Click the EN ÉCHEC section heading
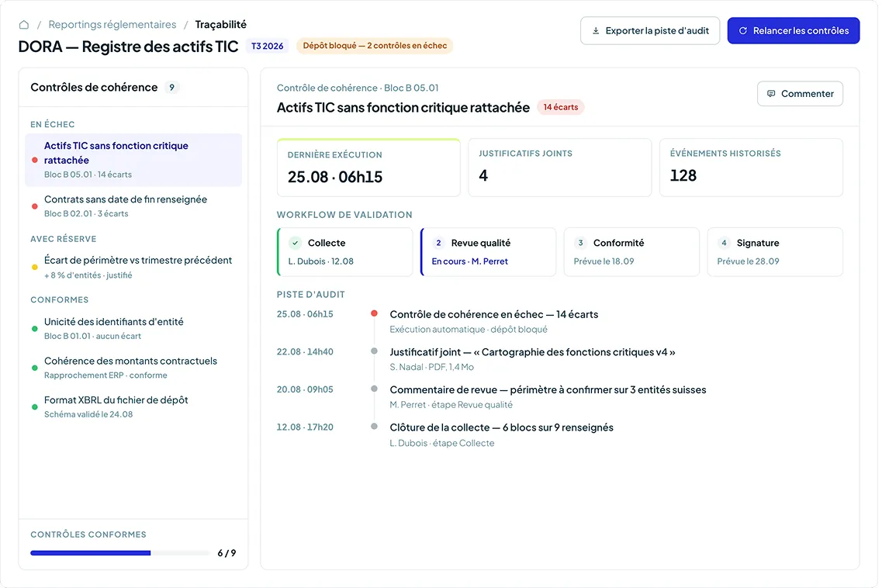The image size is (882, 588). pos(52,124)
